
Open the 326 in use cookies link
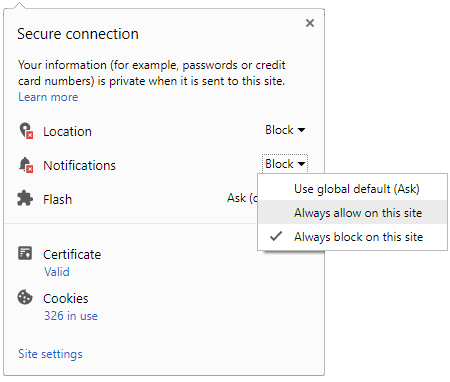tap(71, 316)
